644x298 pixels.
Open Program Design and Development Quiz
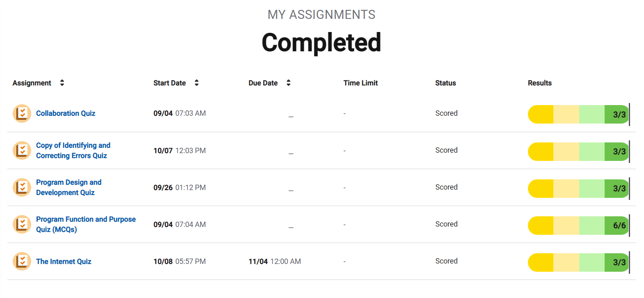(69, 187)
